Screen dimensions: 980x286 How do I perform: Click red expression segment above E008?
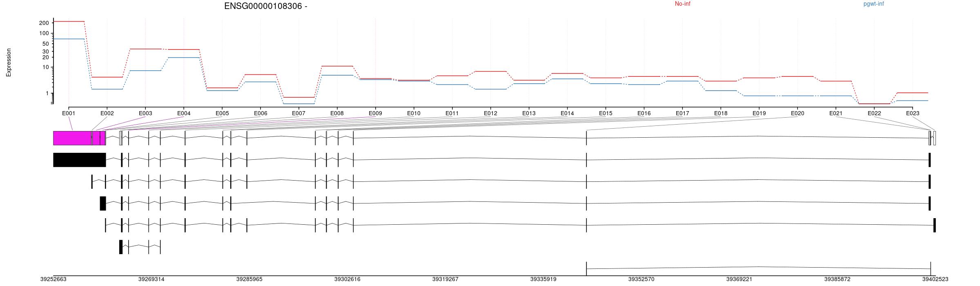[337, 66]
